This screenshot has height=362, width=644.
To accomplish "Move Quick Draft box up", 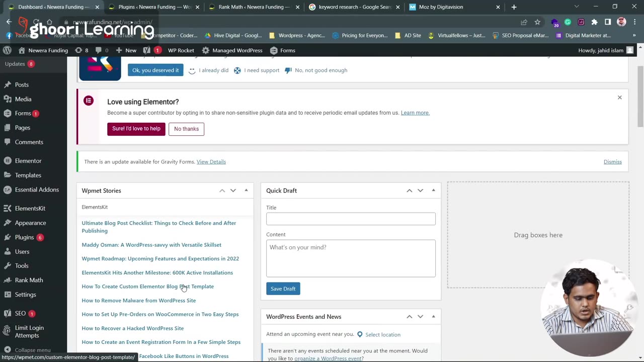I will click(409, 191).
